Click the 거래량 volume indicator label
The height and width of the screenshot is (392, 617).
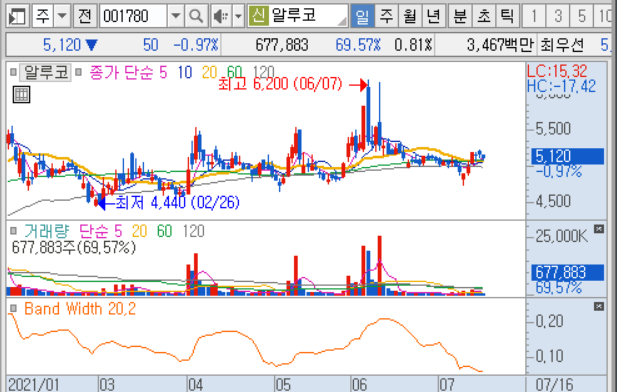pos(46,231)
